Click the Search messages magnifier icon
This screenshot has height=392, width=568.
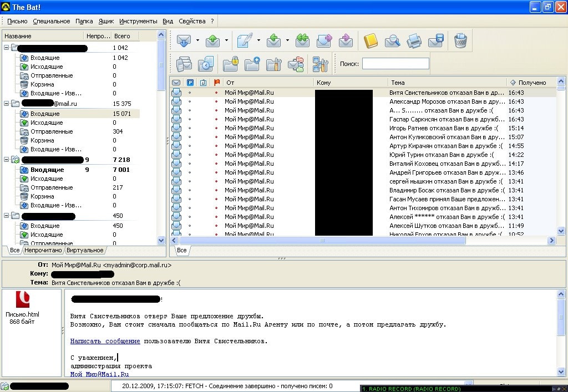pyautogui.click(x=392, y=41)
